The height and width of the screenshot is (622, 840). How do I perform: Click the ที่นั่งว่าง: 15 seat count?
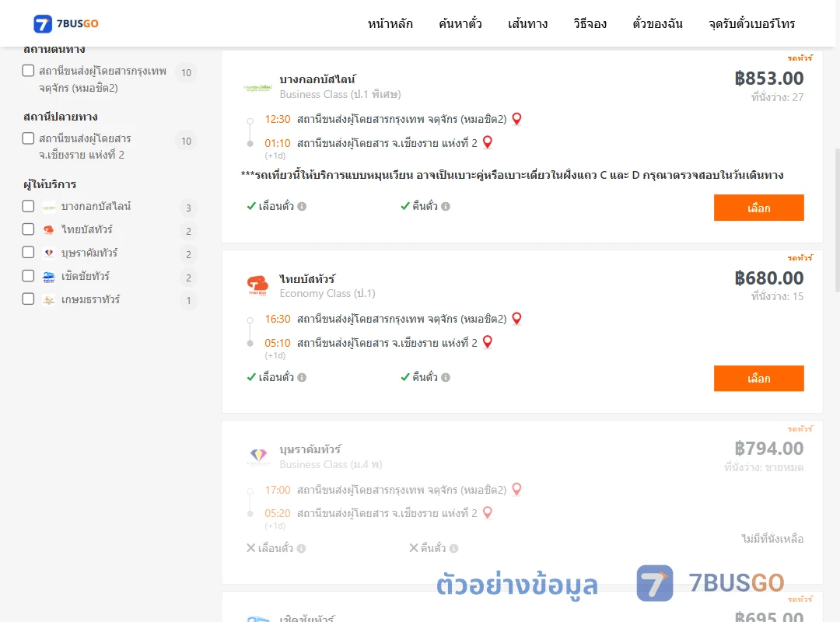(777, 296)
